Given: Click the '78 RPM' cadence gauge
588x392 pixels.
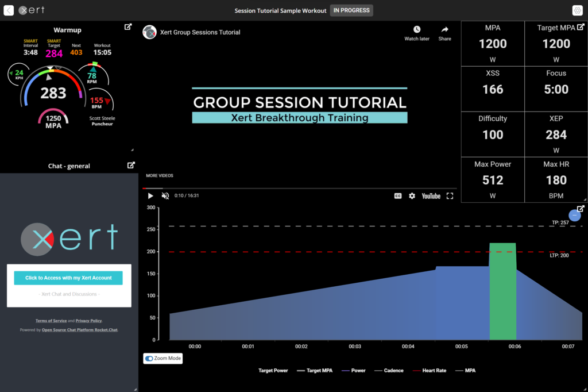Looking at the screenshot, I should coord(93,74).
